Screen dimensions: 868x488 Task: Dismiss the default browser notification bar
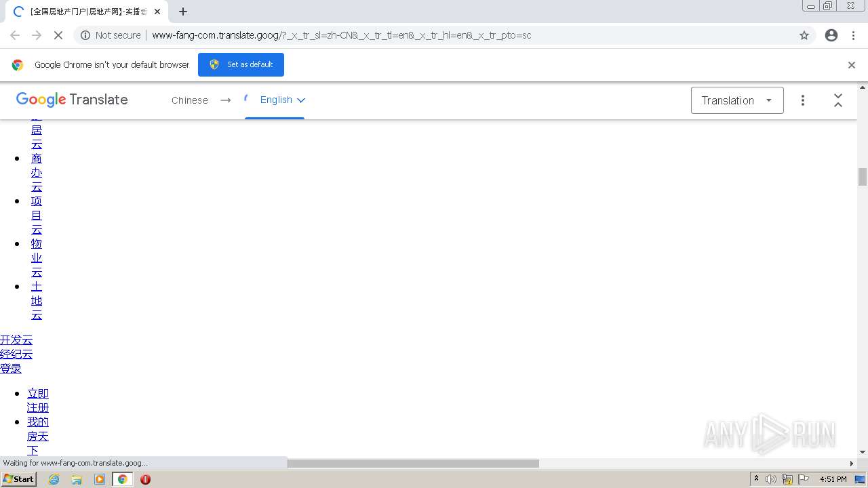tap(852, 65)
